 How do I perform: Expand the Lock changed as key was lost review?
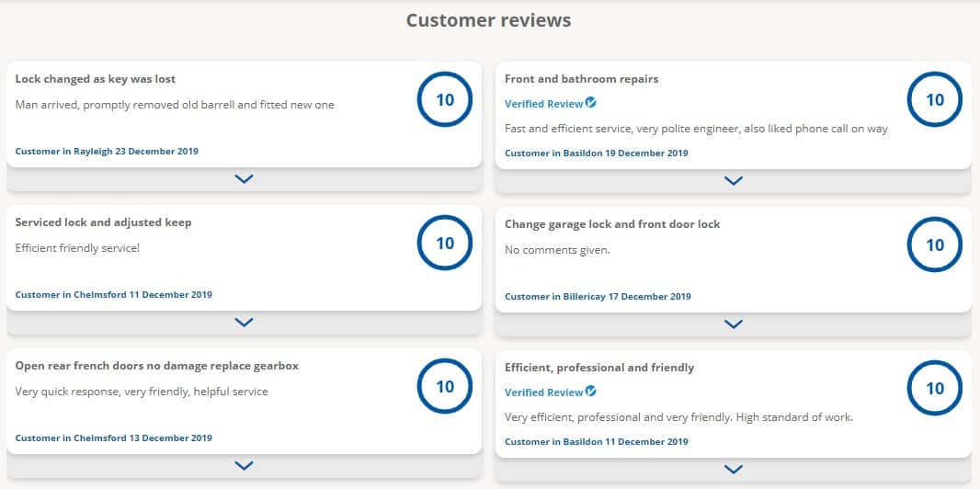(244, 179)
